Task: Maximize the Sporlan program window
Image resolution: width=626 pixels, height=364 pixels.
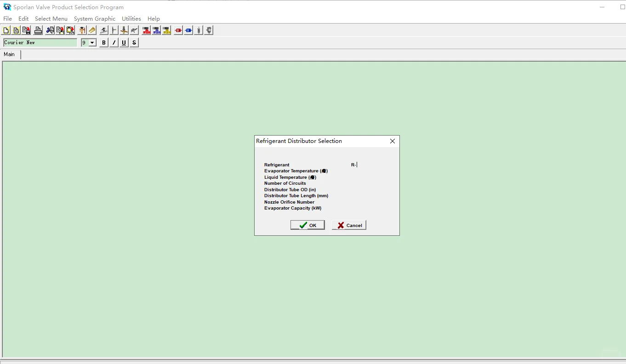Action: (x=623, y=7)
